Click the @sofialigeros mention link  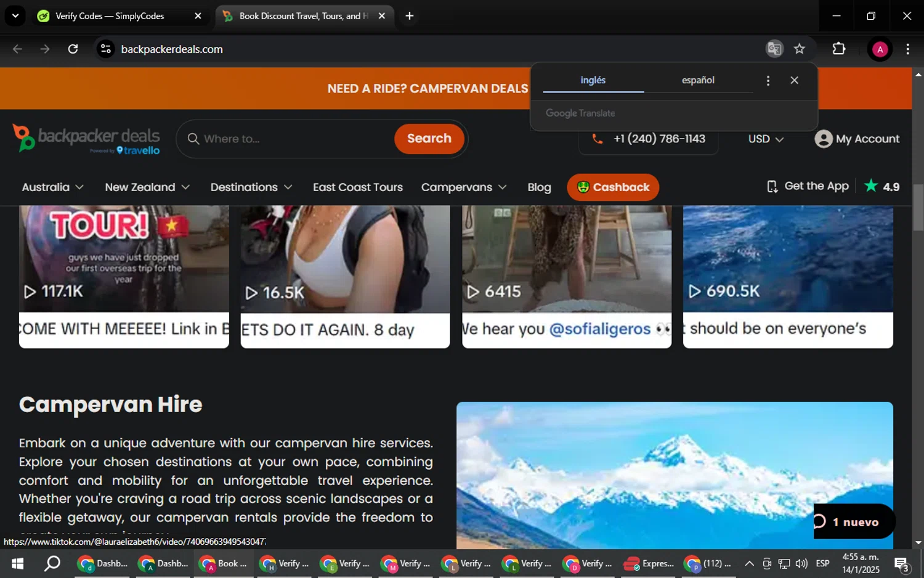click(599, 329)
